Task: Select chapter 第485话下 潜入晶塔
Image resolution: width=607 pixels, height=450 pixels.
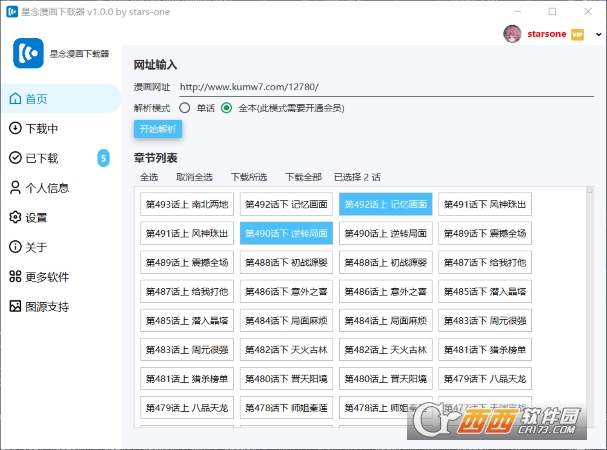Action: [x=485, y=291]
